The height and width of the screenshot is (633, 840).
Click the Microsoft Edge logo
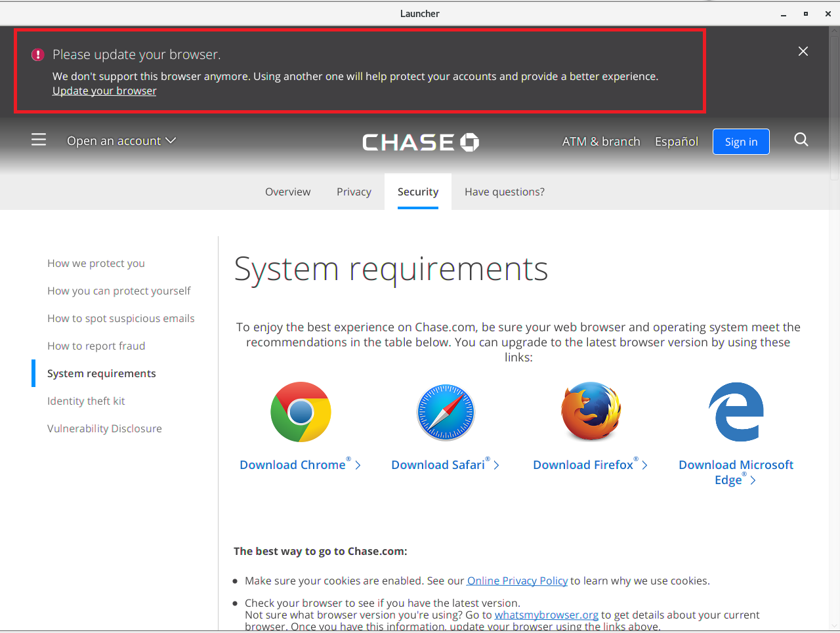click(736, 412)
